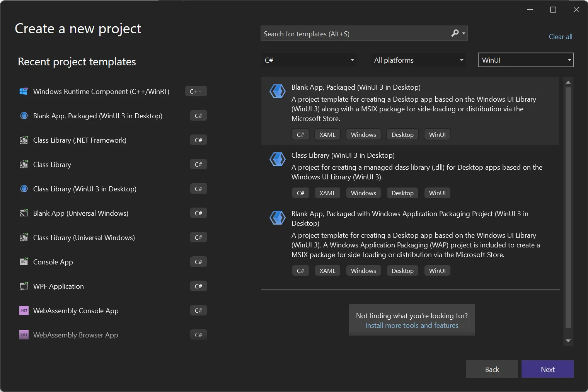The image size is (588, 392).
Task: Click into the Search for templates field
Action: 348,34
